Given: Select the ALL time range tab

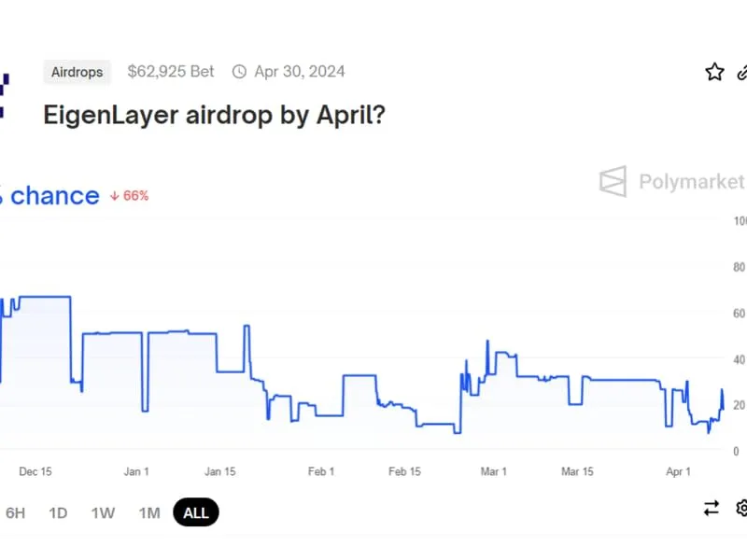Looking at the screenshot, I should click(195, 512).
